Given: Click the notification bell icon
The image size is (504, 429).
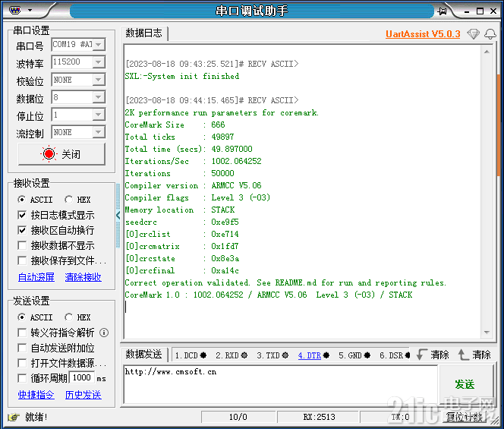Looking at the screenshot, I should coord(490,33).
